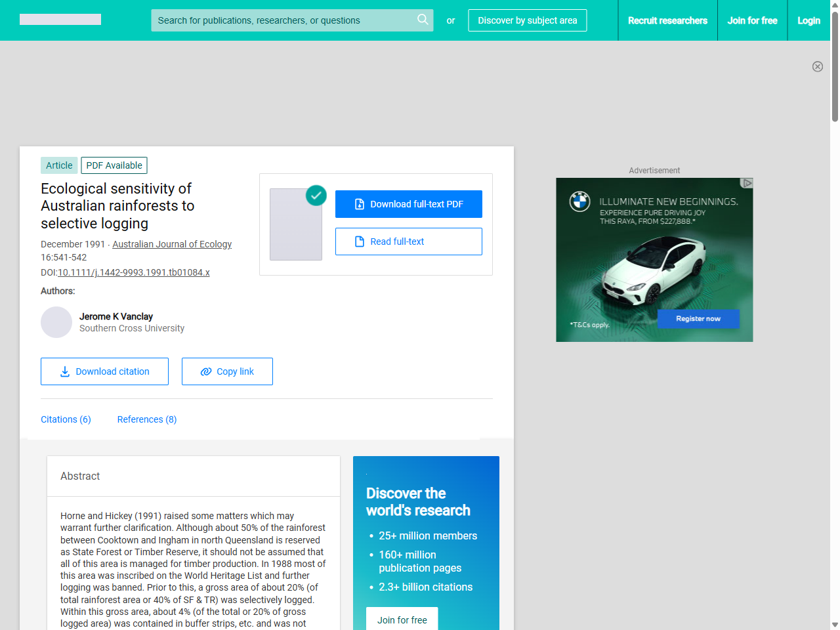Image resolution: width=840 pixels, height=630 pixels.
Task: Select Recruit researchers in the top navigation
Action: tap(667, 20)
